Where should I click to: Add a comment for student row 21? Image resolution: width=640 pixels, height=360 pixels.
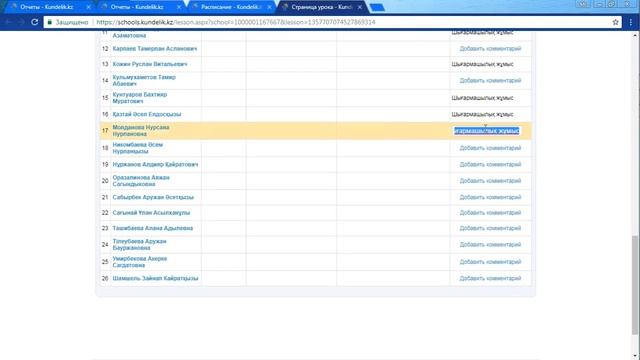coord(490,197)
